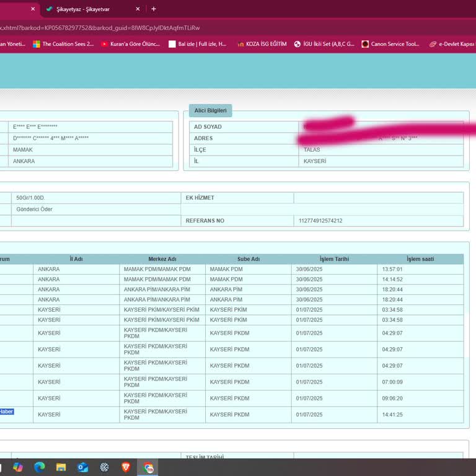This screenshot has width=476, height=476.
Task: Click the 50Gr/1.00D. weight value
Action: pos(30,198)
